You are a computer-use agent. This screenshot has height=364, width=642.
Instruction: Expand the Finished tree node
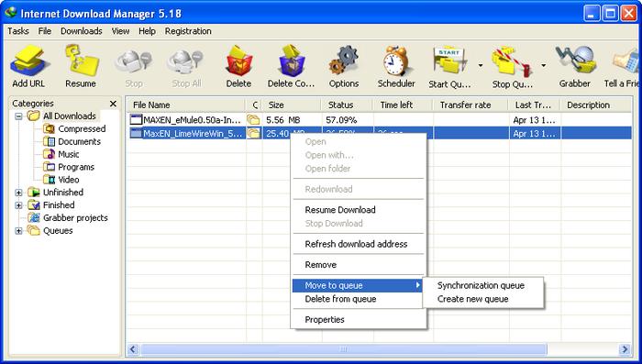tap(18, 205)
